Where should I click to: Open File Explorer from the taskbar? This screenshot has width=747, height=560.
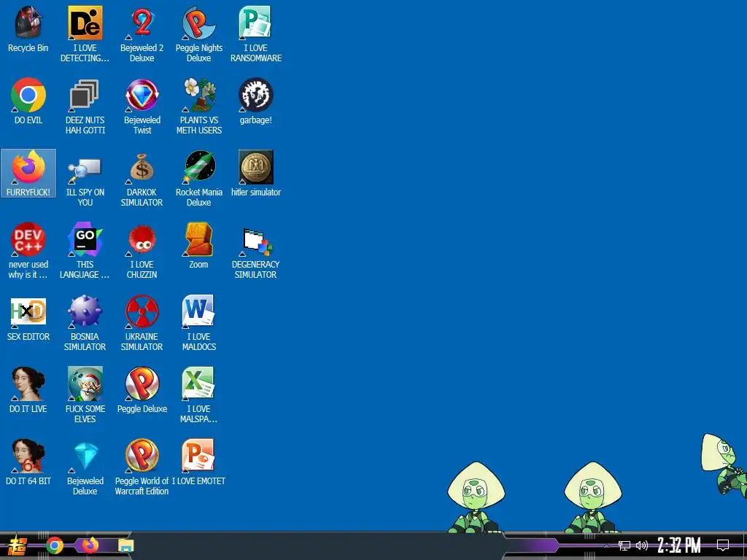pyautogui.click(x=125, y=545)
